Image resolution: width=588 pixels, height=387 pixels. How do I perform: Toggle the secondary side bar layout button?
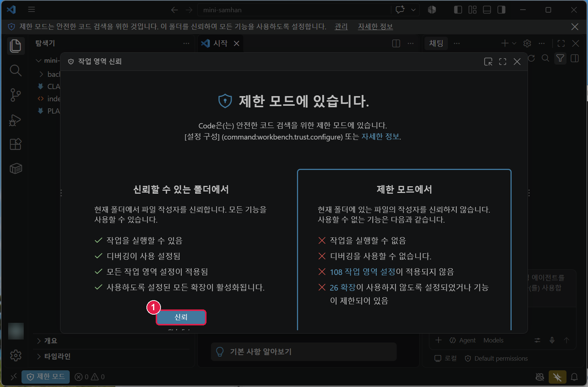pyautogui.click(x=501, y=10)
